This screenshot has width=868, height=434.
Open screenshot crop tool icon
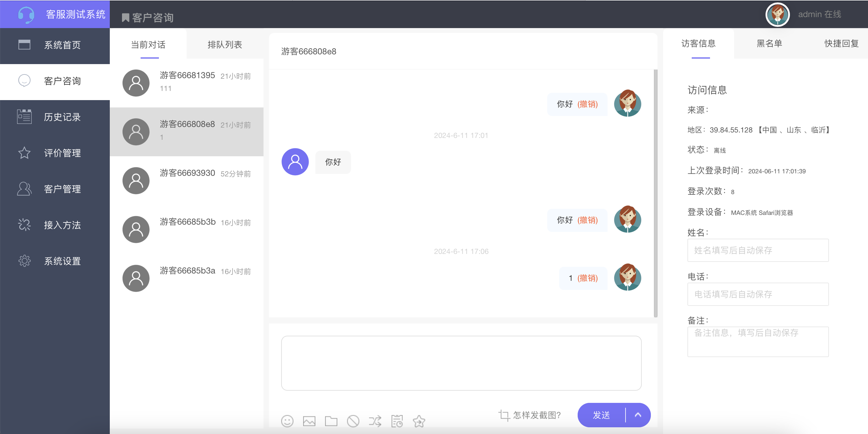click(x=504, y=415)
